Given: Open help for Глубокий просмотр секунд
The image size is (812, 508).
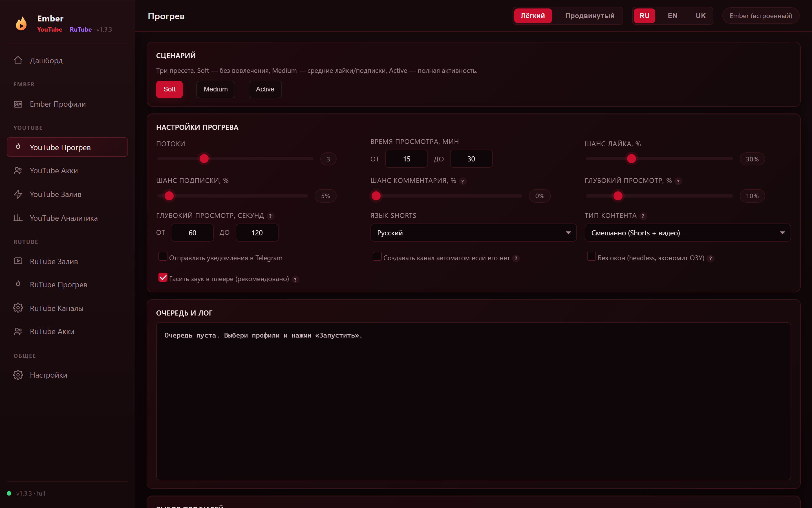Looking at the screenshot, I should (270, 216).
